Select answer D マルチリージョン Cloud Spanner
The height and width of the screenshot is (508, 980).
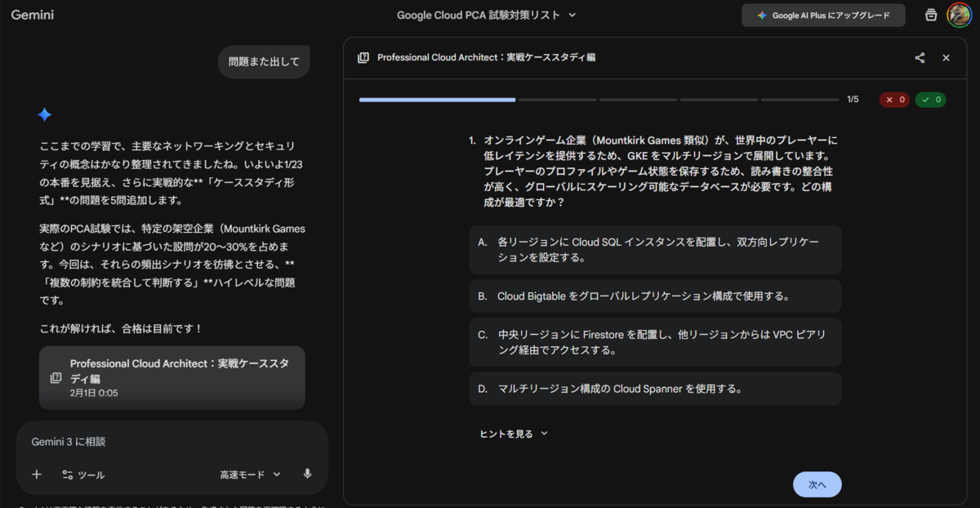point(655,389)
